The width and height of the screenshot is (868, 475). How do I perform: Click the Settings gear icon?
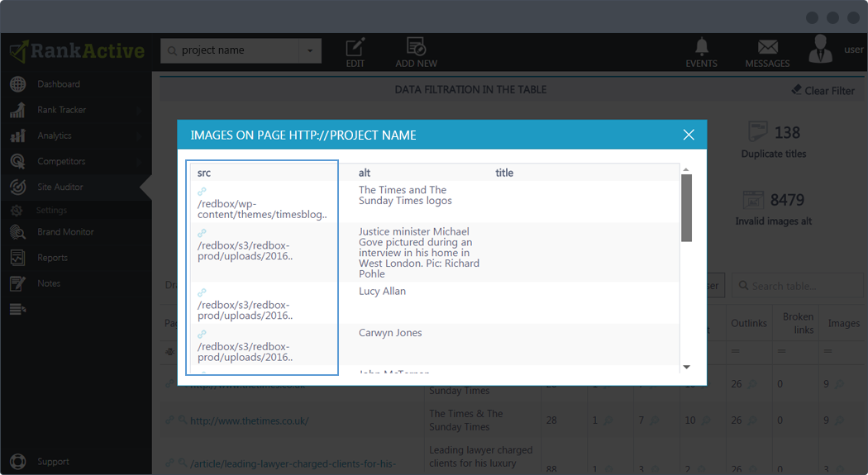tap(17, 210)
